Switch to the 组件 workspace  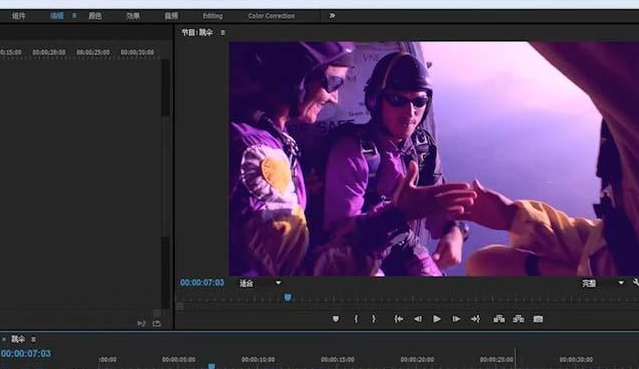(x=18, y=16)
